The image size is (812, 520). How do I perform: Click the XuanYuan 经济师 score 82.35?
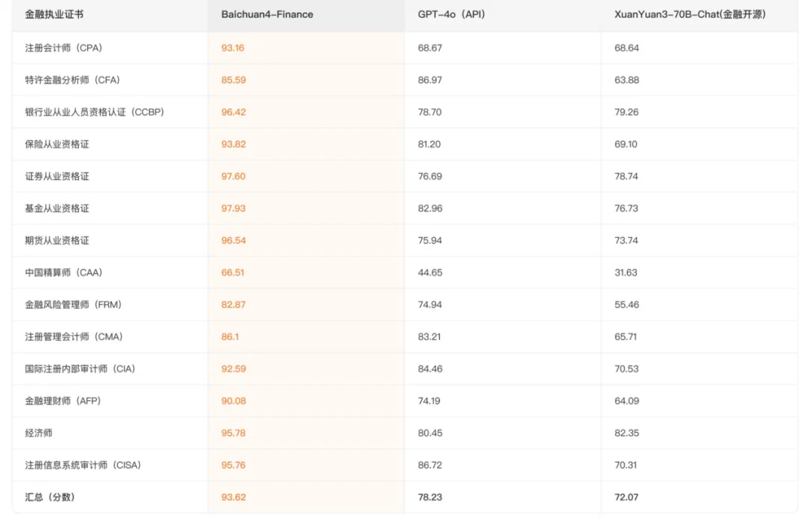pos(626,433)
